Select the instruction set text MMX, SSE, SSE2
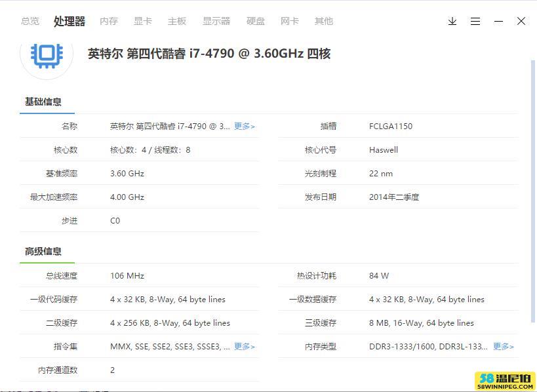 170,347
